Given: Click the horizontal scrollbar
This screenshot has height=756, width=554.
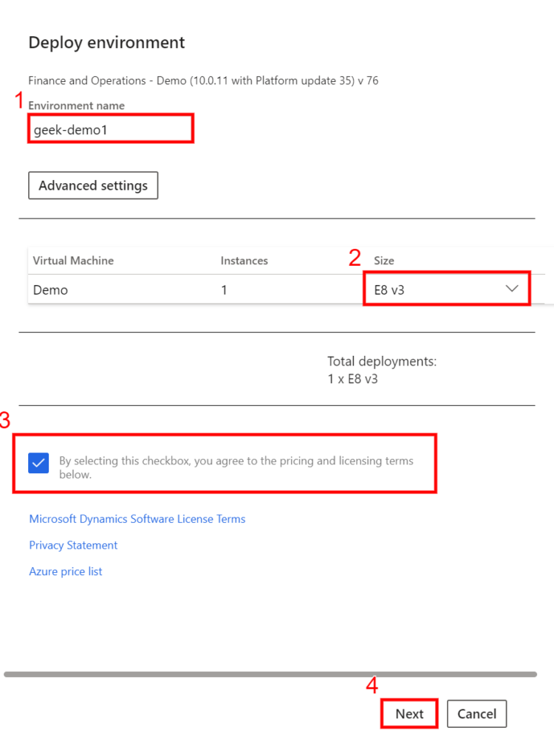Looking at the screenshot, I should click(x=270, y=674).
